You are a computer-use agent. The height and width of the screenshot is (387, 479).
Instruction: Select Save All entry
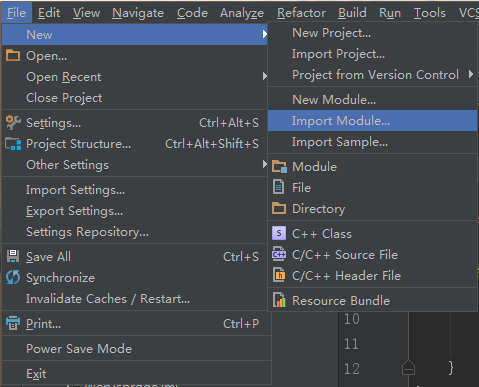(135, 257)
